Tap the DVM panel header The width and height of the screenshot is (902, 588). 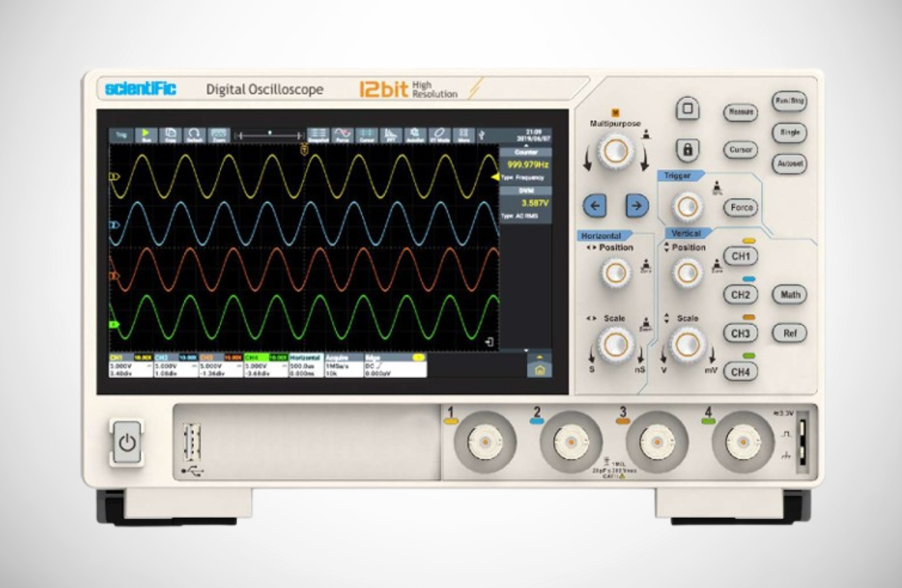[526, 191]
